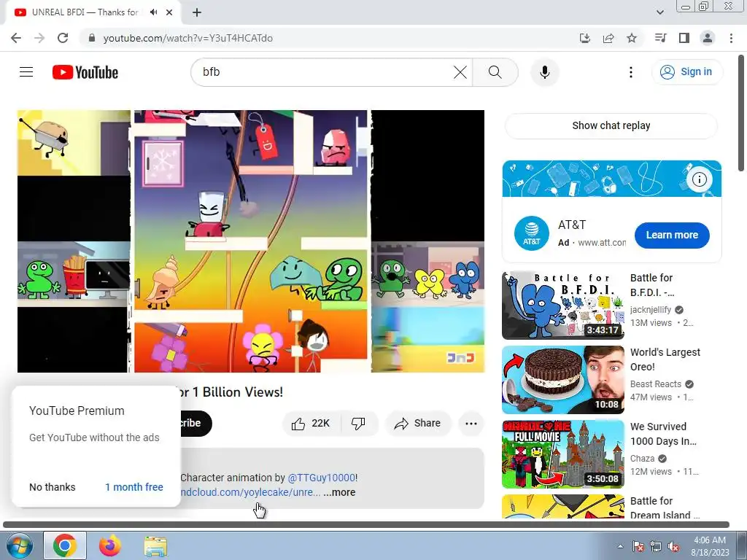Accept 1 month free Premium offer
The width and height of the screenshot is (747, 560).
134,487
